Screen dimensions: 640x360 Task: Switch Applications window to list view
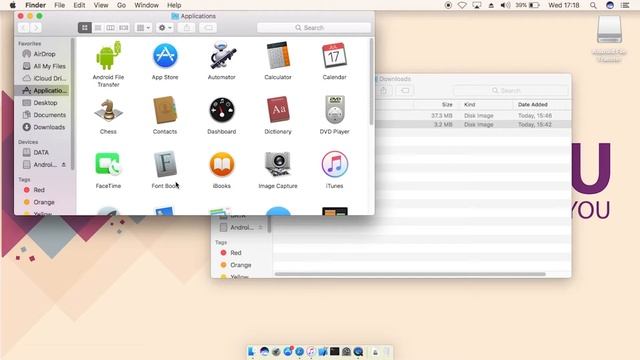[x=98, y=28]
